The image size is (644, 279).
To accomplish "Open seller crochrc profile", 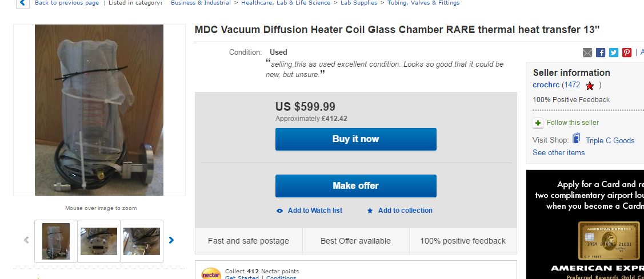I will point(546,85).
